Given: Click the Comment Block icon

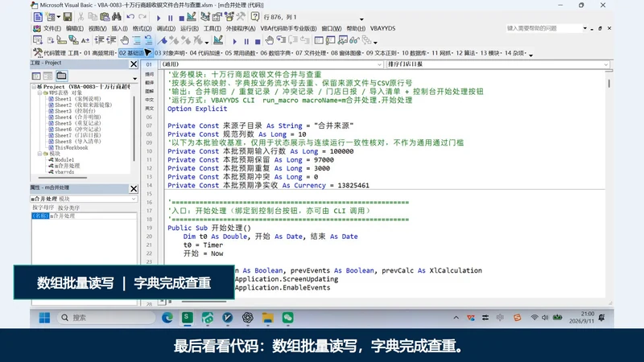Looking at the screenshot, I should click(136, 40).
